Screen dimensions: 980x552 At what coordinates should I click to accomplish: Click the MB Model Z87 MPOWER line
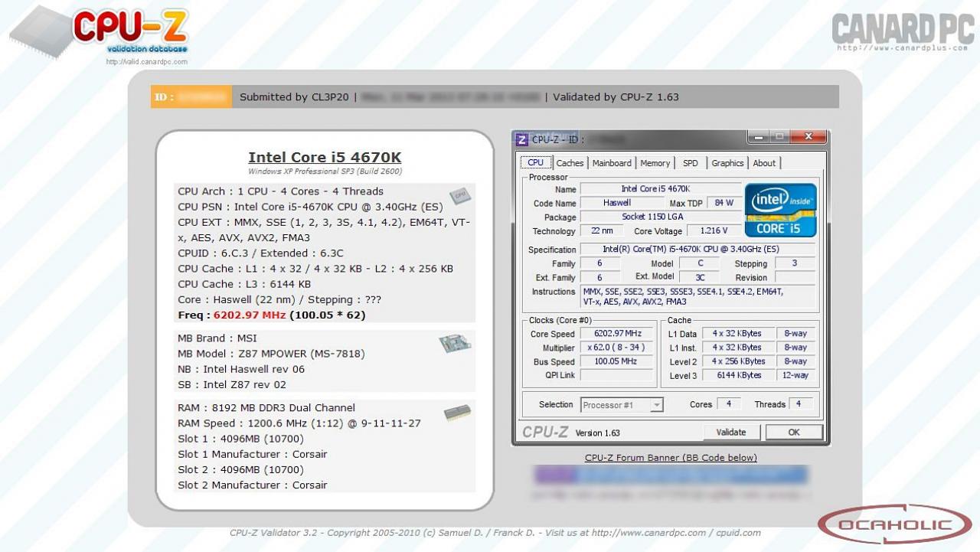coord(271,354)
